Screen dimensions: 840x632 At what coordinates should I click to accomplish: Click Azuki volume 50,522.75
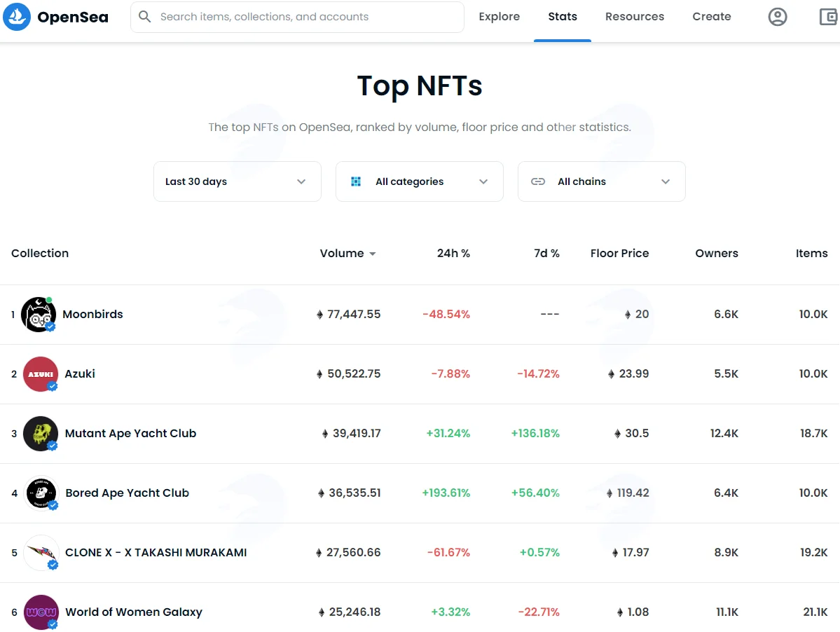354,374
